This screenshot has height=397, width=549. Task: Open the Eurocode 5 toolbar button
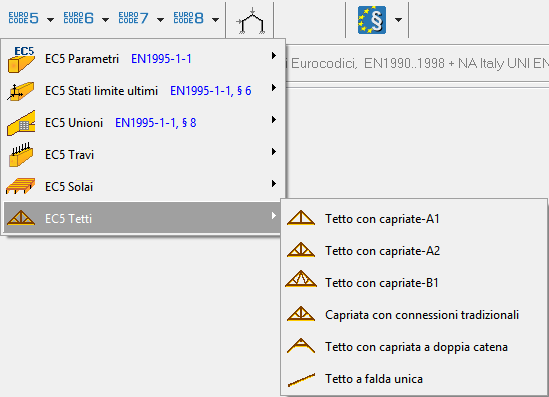pos(23,18)
